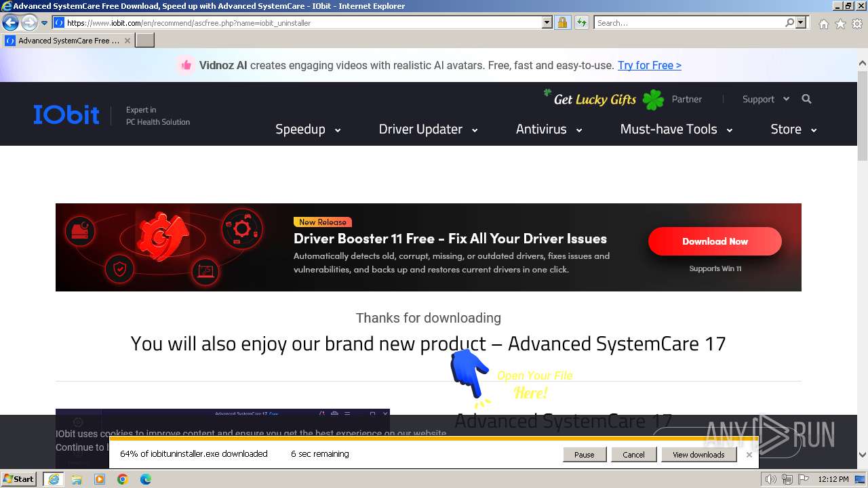Close the download notification bar

pos(749,455)
